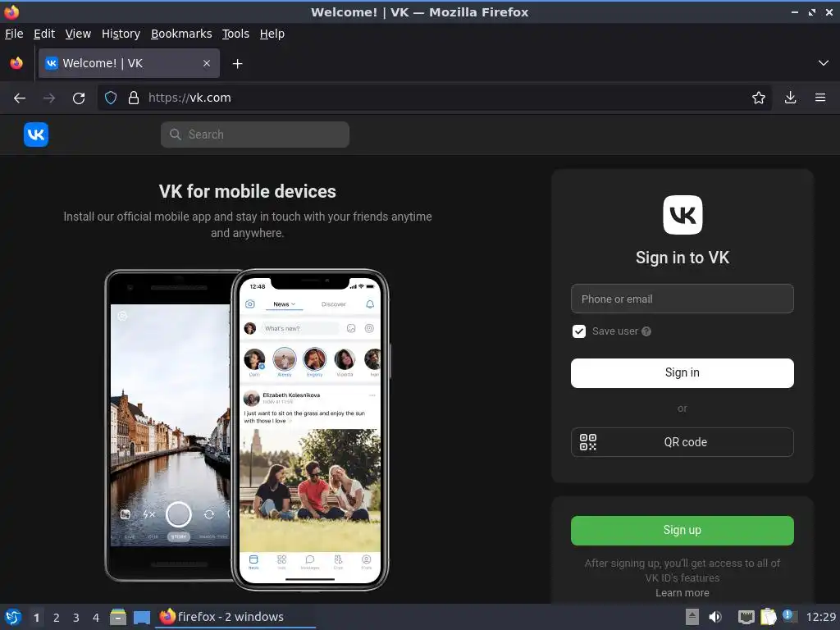The height and width of the screenshot is (630, 840).
Task: Click the help question mark beside Save user
Action: click(646, 331)
